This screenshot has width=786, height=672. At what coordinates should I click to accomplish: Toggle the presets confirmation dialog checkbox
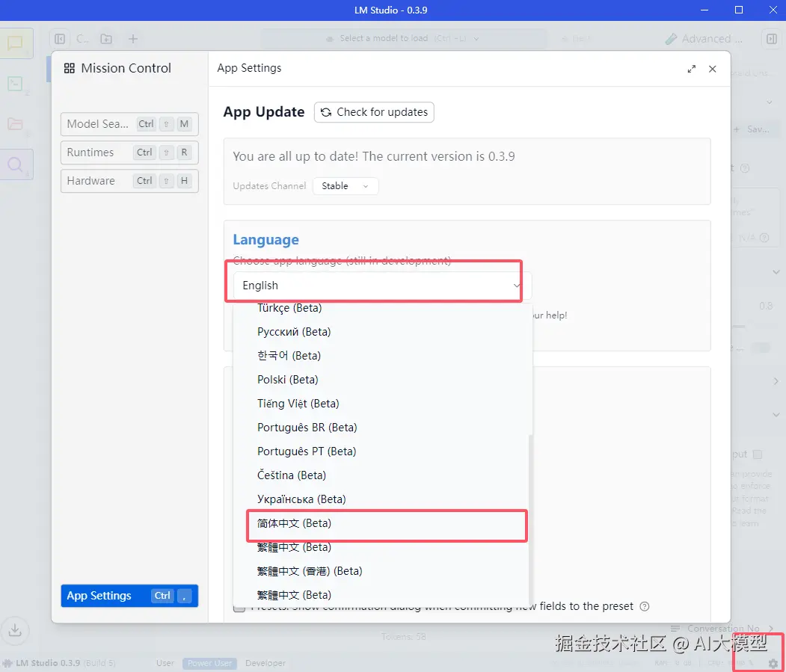click(x=239, y=608)
